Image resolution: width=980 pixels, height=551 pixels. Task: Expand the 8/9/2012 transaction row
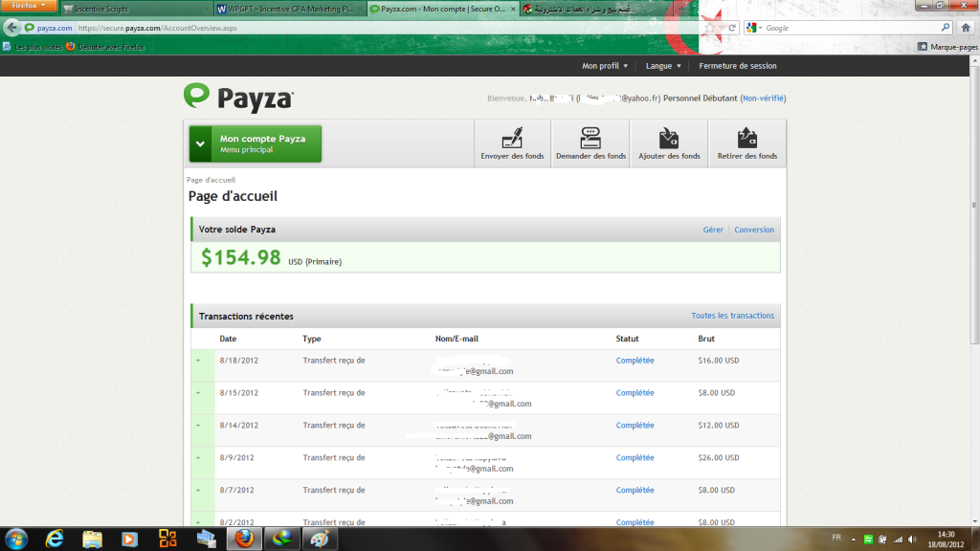pos(199,458)
